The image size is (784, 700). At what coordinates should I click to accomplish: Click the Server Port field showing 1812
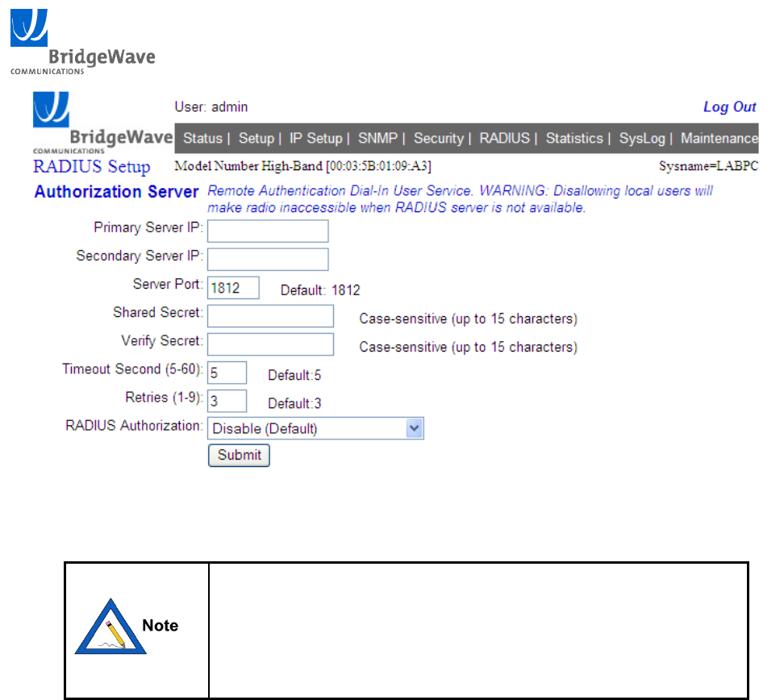[233, 288]
